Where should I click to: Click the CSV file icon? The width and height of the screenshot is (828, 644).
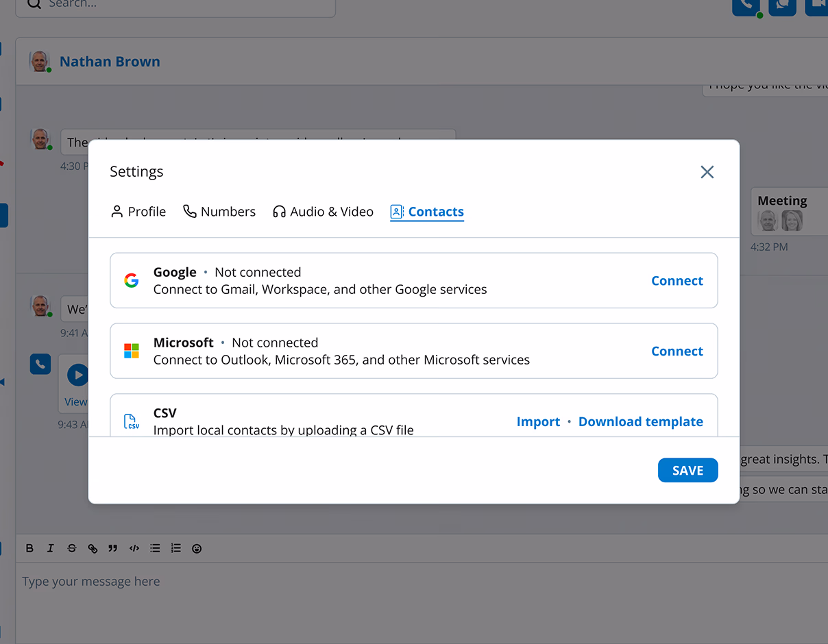click(131, 421)
